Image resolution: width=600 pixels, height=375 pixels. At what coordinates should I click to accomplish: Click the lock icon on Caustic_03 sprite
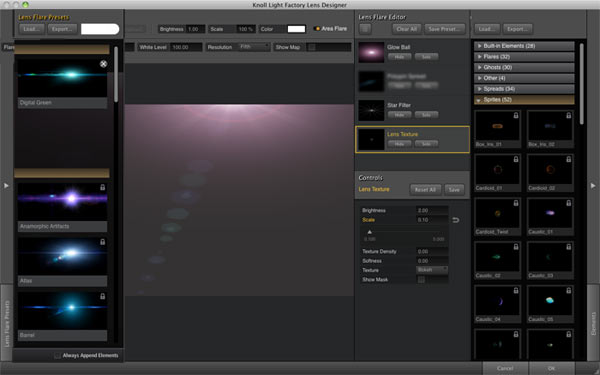[x=569, y=247]
